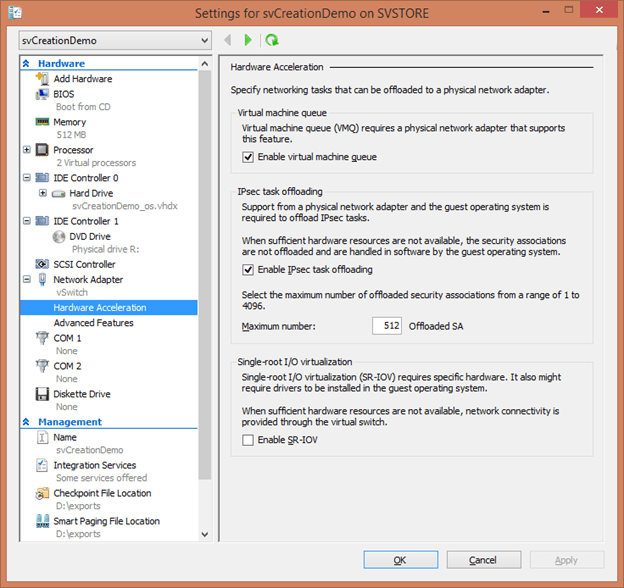This screenshot has width=624, height=588.
Task: Close the Settings window
Action: [599, 10]
